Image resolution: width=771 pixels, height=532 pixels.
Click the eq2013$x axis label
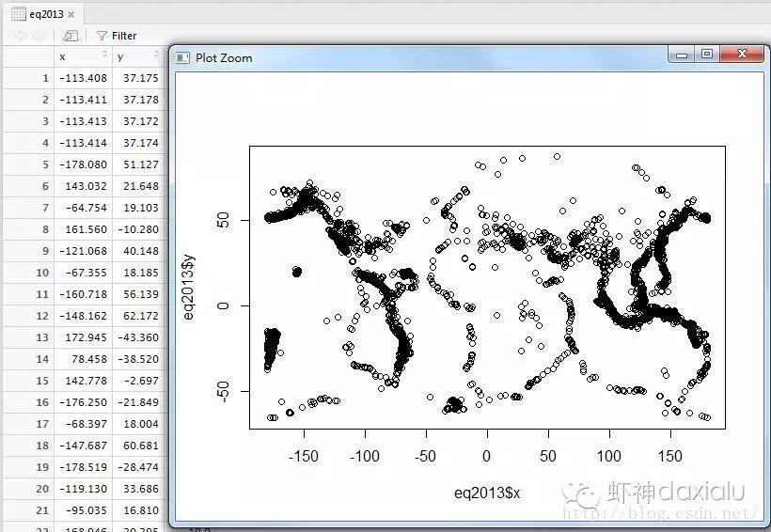[x=487, y=493]
